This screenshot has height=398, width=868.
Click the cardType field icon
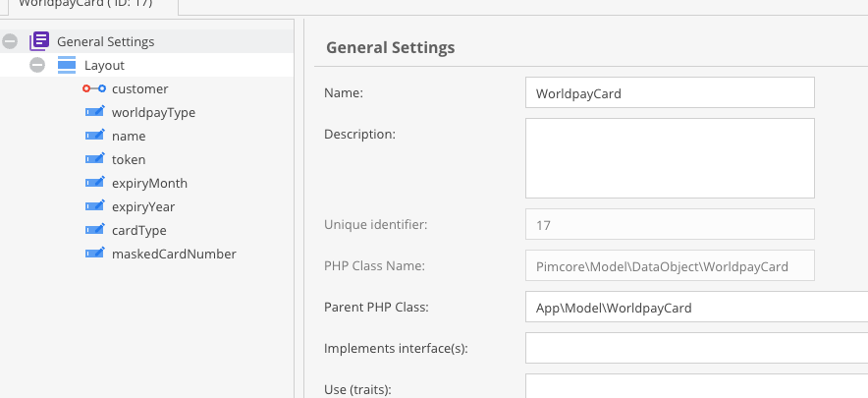[94, 230]
